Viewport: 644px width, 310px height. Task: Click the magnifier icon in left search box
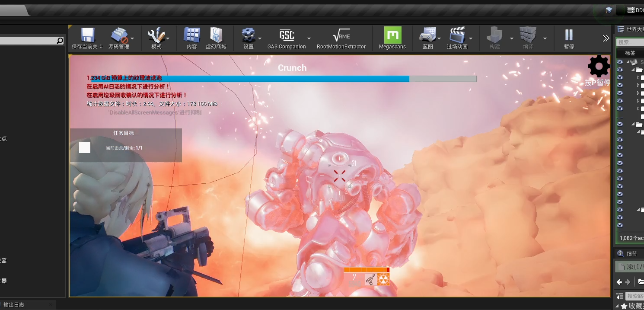click(x=60, y=41)
